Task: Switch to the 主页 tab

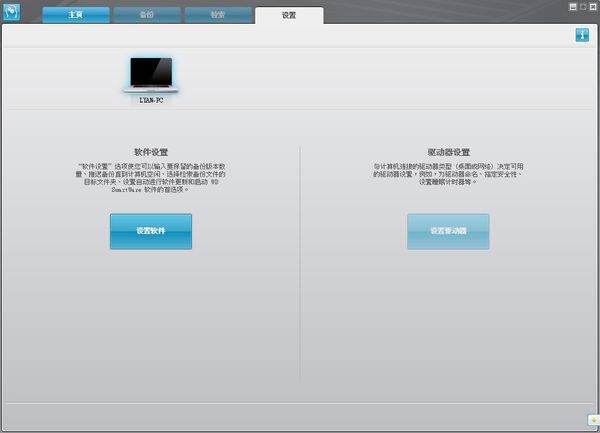Action: [x=75, y=15]
